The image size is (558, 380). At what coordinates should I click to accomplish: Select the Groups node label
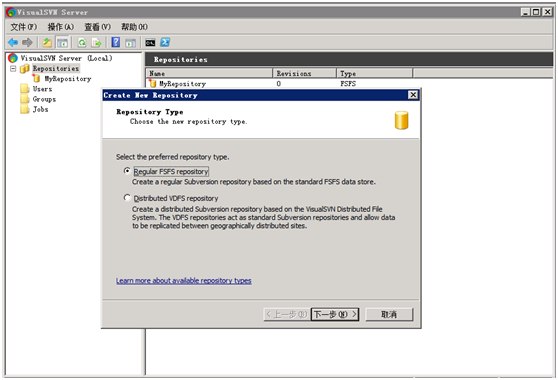[44, 99]
